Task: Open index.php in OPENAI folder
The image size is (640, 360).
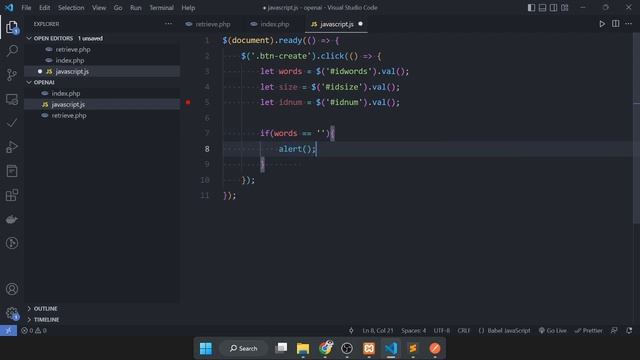Action: (x=102, y=93)
